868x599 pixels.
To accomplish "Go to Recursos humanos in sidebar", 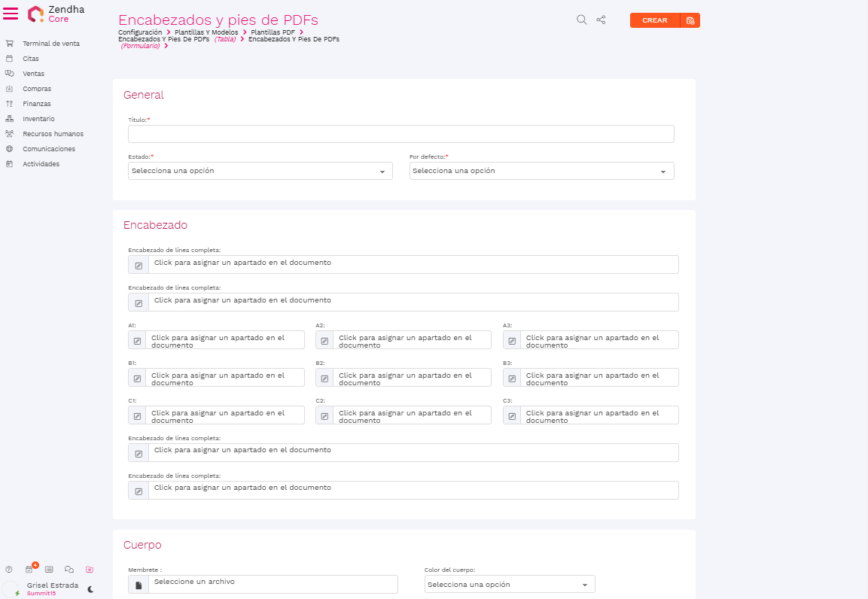I will click(x=53, y=134).
